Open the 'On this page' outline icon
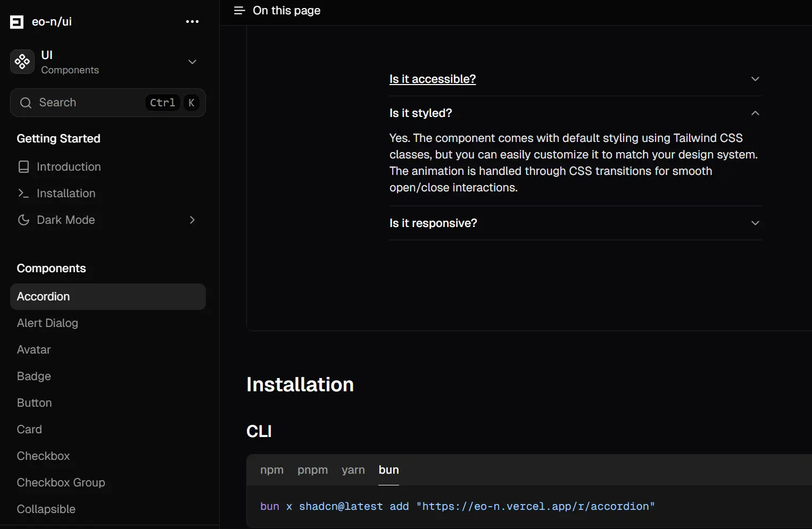 click(x=238, y=10)
